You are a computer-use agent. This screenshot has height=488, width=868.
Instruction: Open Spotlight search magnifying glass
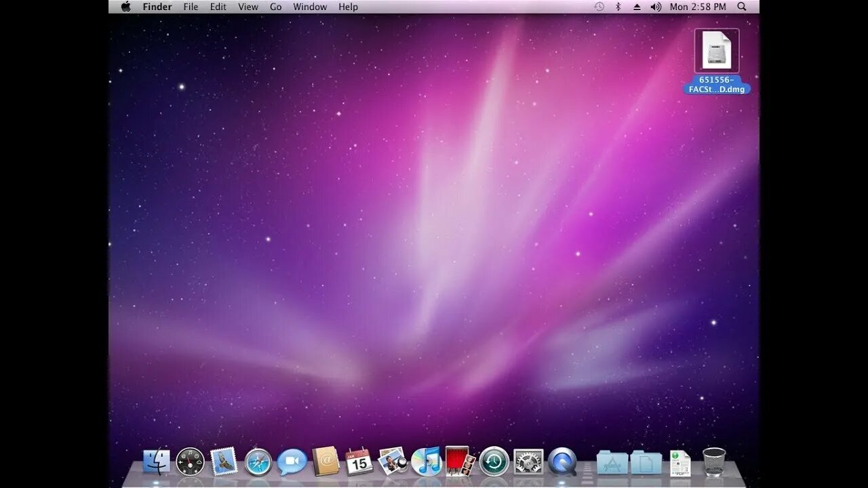click(x=742, y=7)
